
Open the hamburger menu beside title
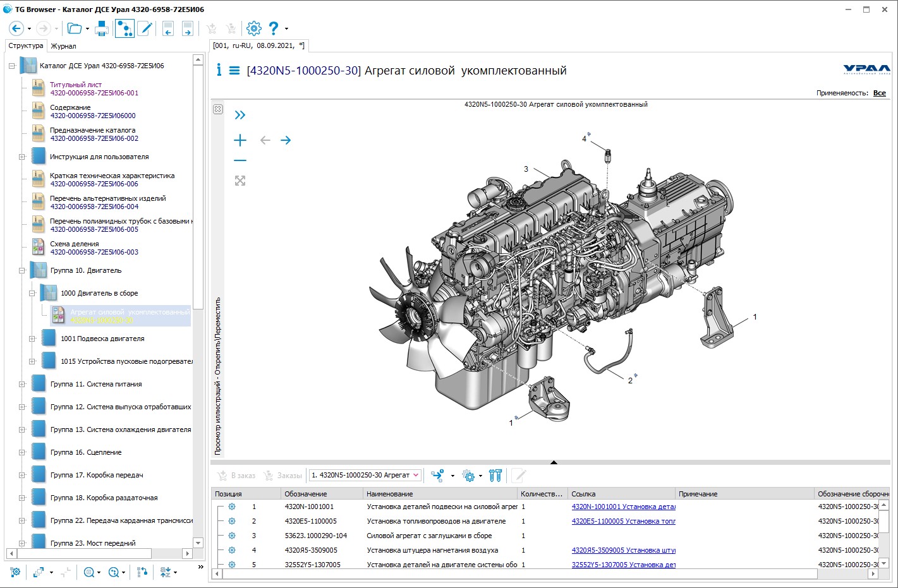[x=234, y=71]
